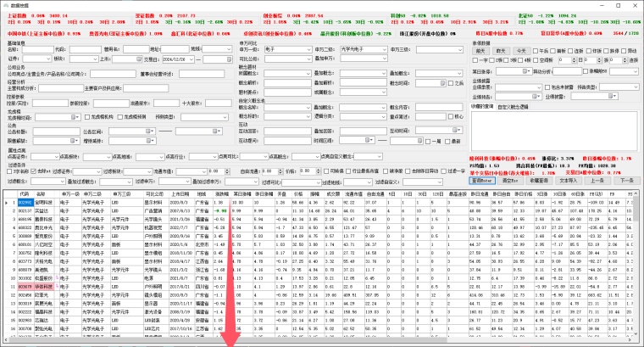Enable the 空间板 checkbox
644x347 pixels.
(536, 60)
